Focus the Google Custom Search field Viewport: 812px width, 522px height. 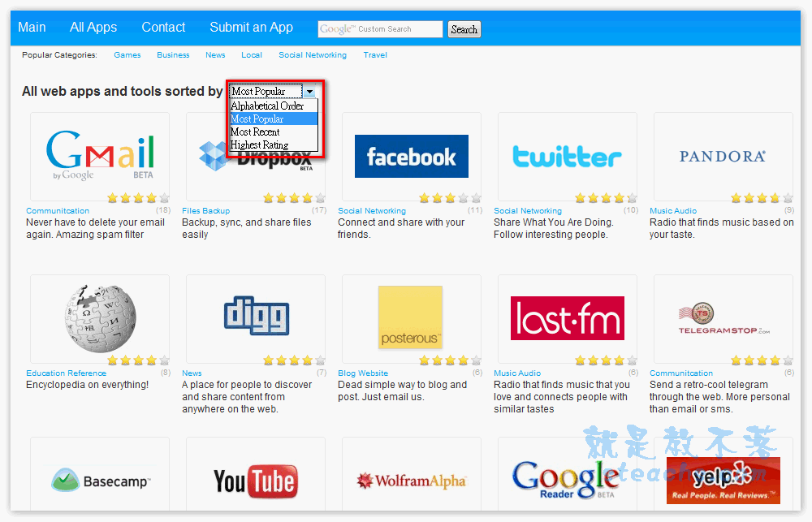tap(380, 29)
